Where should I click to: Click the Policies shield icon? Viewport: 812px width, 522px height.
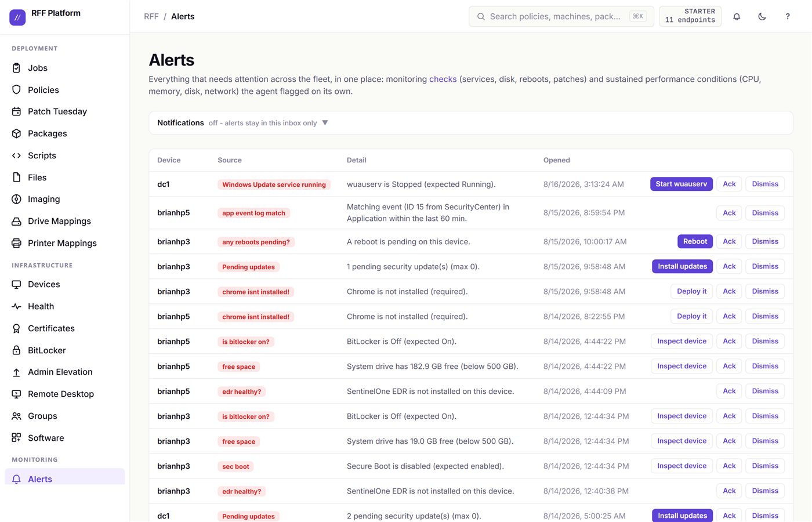[16, 90]
